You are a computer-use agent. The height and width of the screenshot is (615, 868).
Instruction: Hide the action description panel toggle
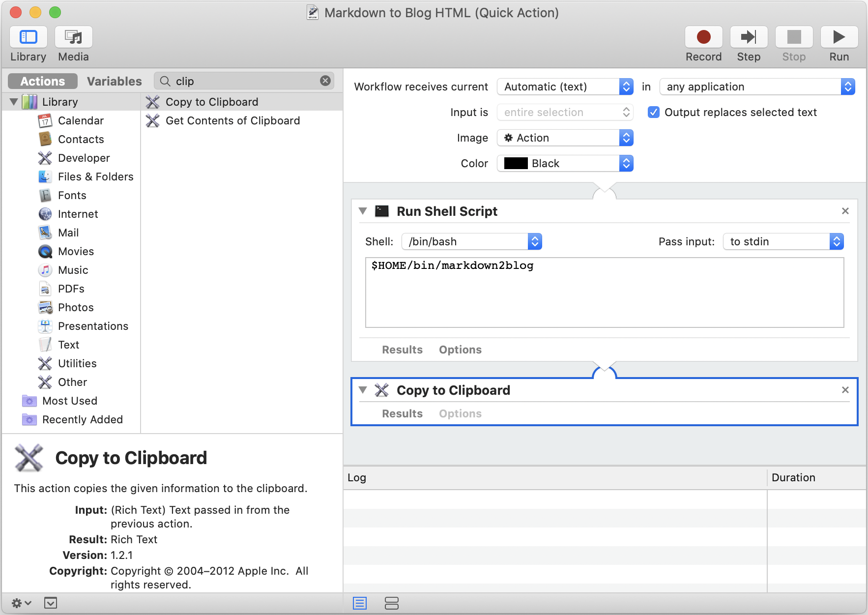pos(51,603)
